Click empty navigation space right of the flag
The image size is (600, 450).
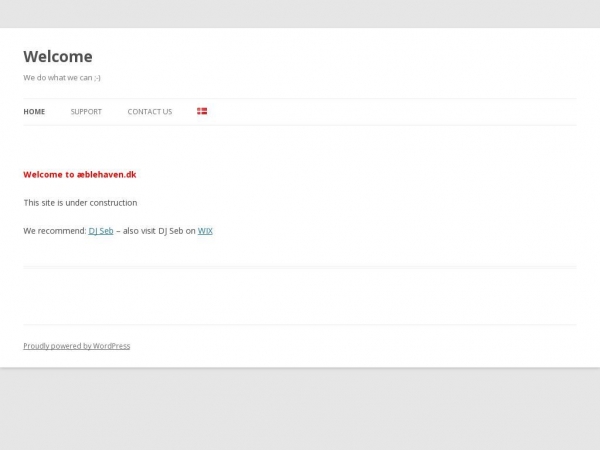[400, 112]
